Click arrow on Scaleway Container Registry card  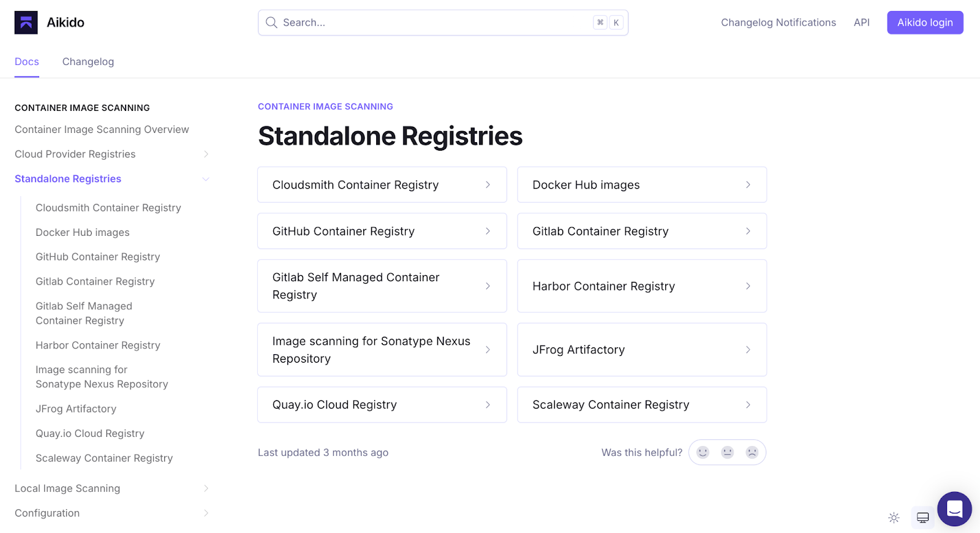pyautogui.click(x=748, y=404)
